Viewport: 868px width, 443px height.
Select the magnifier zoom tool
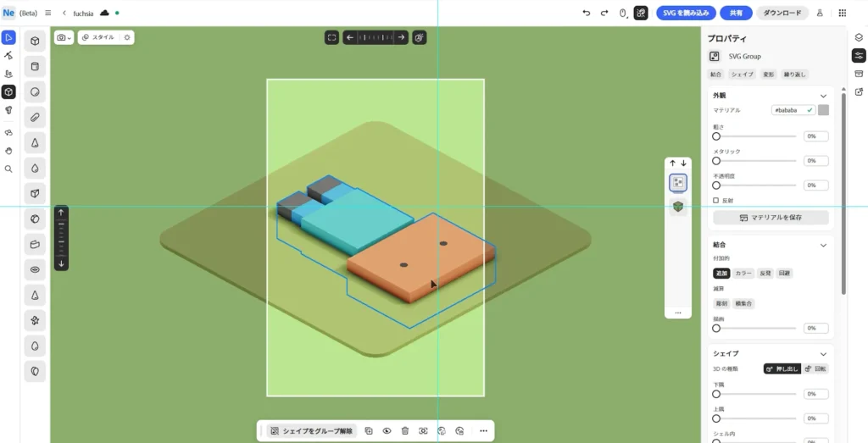click(8, 169)
